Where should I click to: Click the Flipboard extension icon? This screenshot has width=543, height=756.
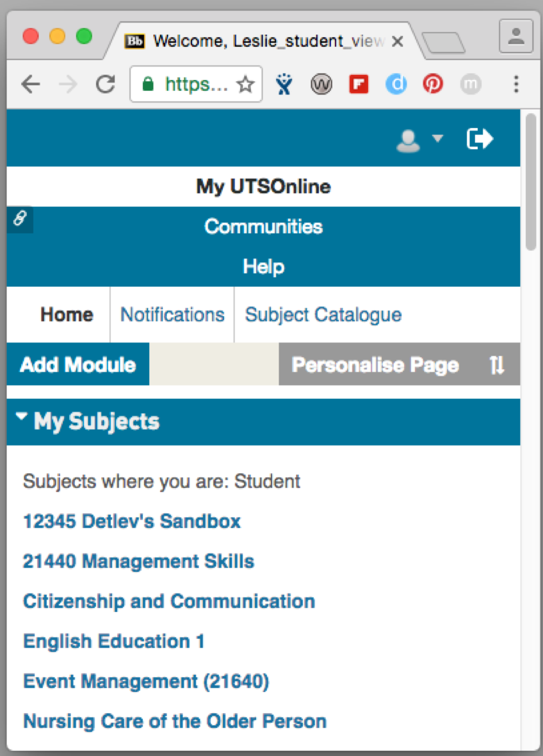(359, 84)
